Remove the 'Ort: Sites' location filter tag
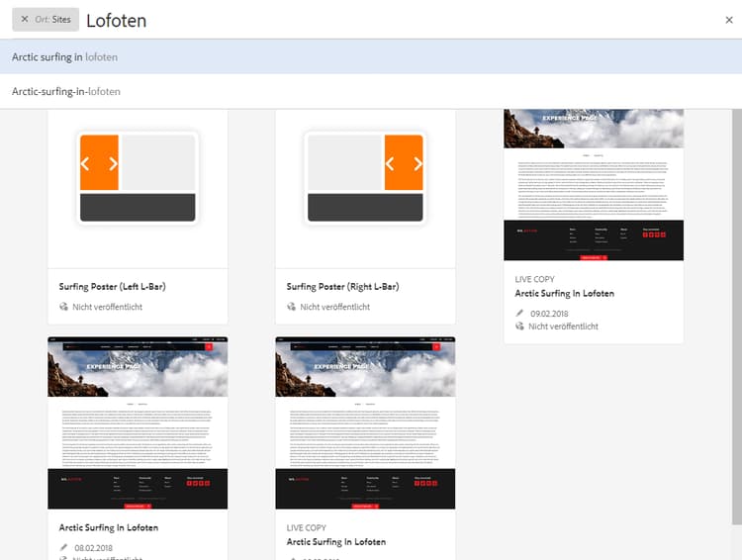The image size is (742, 560). [x=25, y=20]
